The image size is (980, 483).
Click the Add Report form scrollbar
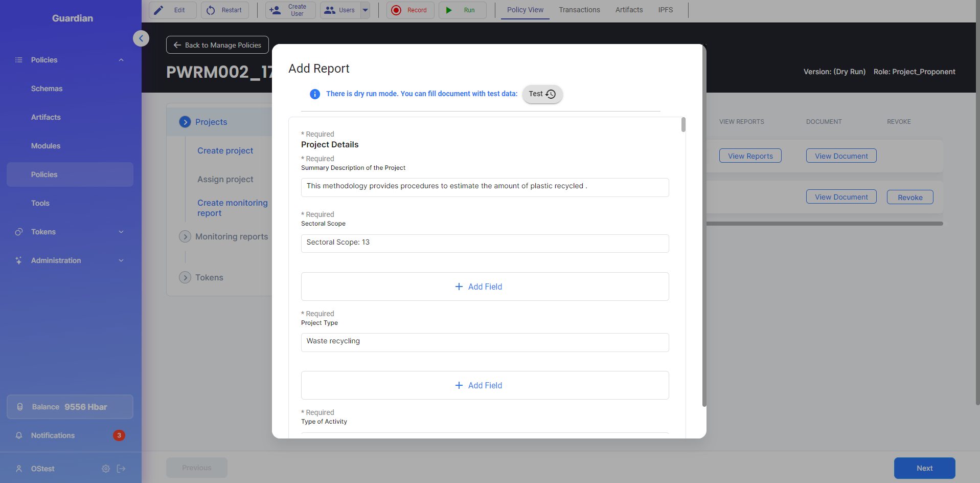coord(683,125)
